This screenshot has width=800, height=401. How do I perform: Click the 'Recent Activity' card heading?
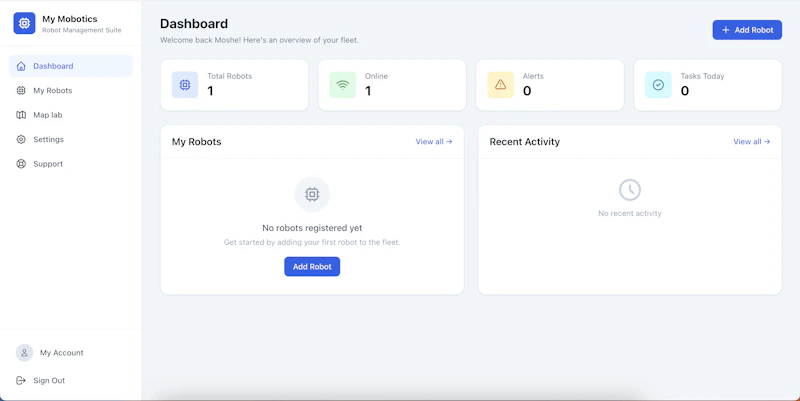[524, 142]
